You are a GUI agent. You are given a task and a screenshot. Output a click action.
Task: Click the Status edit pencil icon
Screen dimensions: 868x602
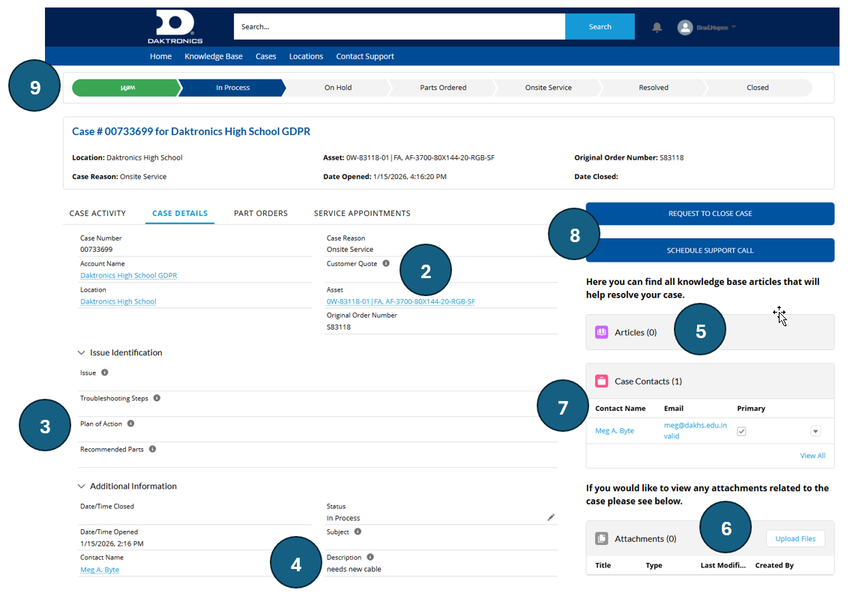click(x=551, y=517)
